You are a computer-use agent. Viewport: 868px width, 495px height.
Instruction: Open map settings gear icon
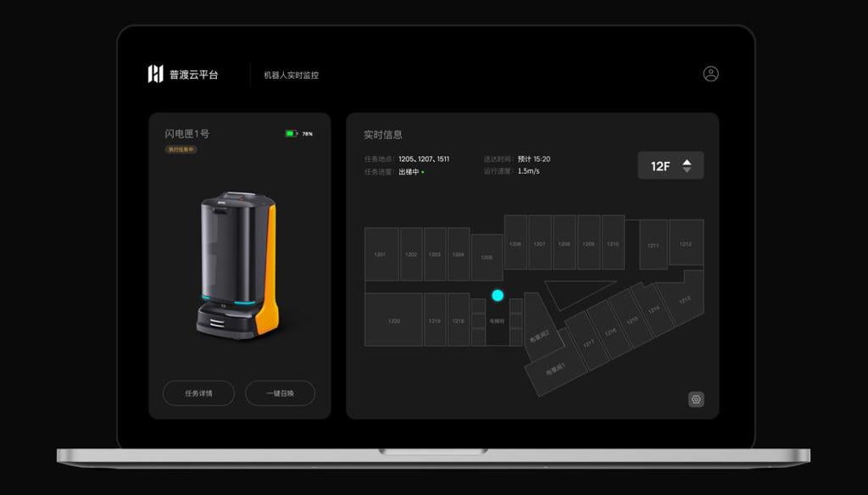(696, 399)
